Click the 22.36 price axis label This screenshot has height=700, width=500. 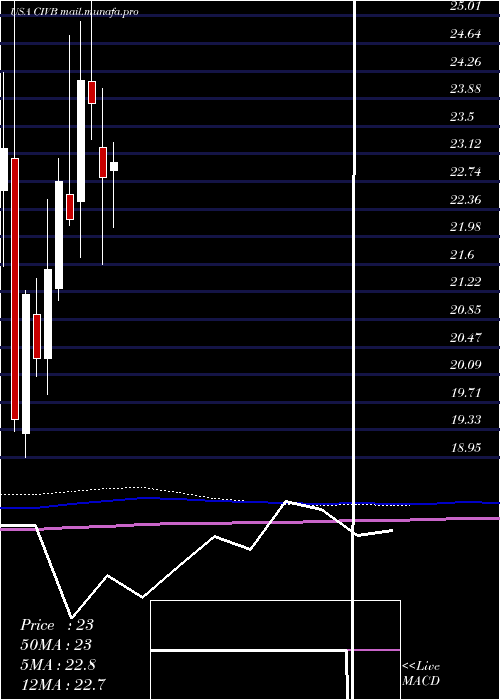(x=466, y=200)
